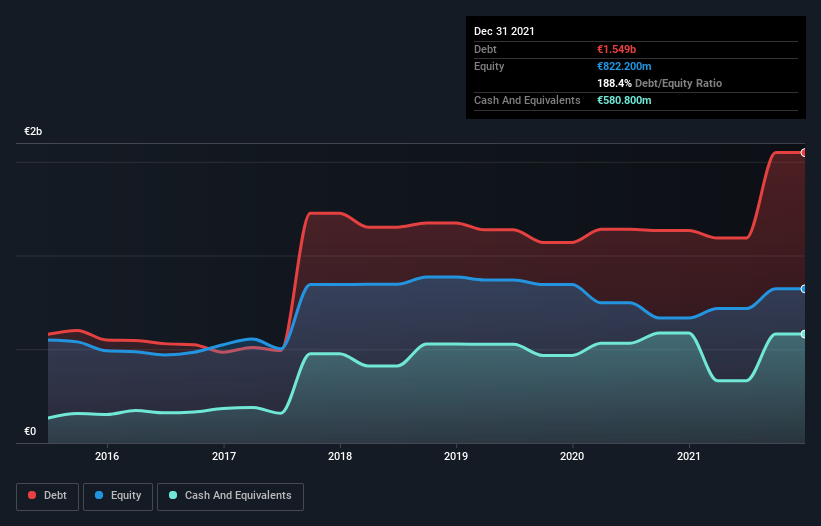This screenshot has height=526, width=821.
Task: Click the €822.200m equity value
Action: point(624,66)
